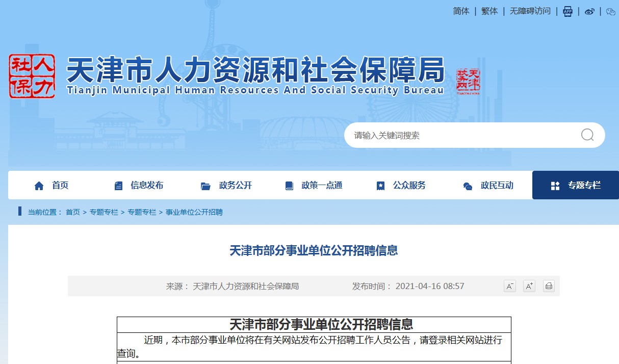Image resolution: width=619 pixels, height=364 pixels.
Task: Open the 政务公开 navigation menu
Action: pyautogui.click(x=227, y=186)
